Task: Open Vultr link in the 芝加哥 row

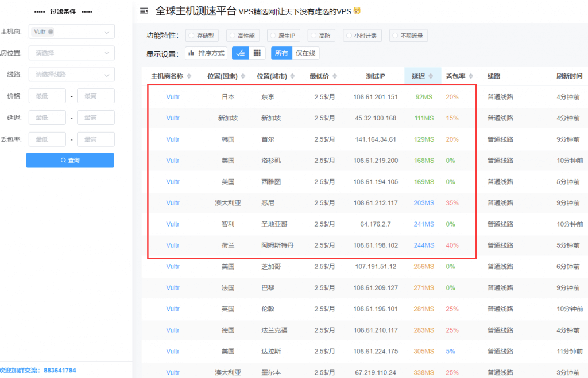Action: click(173, 266)
